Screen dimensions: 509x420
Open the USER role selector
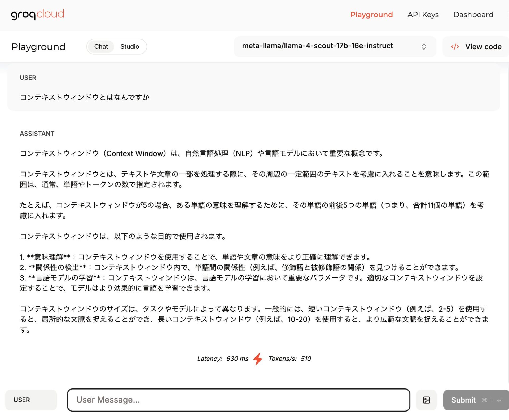(x=31, y=400)
